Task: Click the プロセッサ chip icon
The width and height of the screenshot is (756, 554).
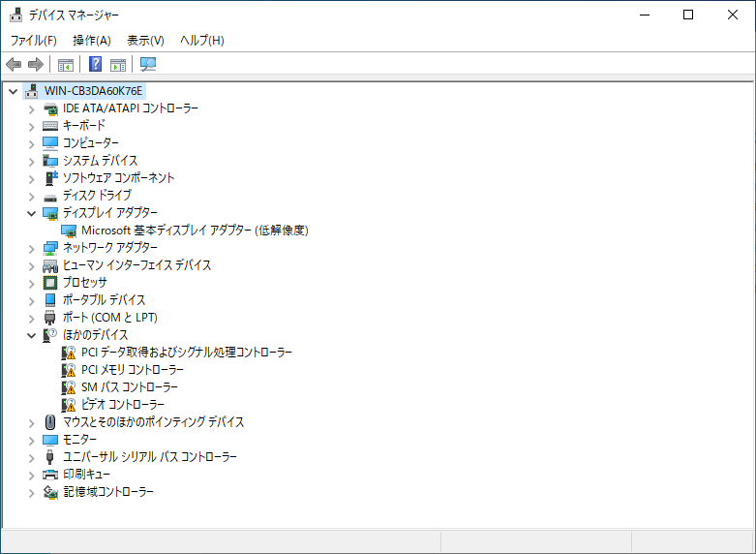Action: 50,283
